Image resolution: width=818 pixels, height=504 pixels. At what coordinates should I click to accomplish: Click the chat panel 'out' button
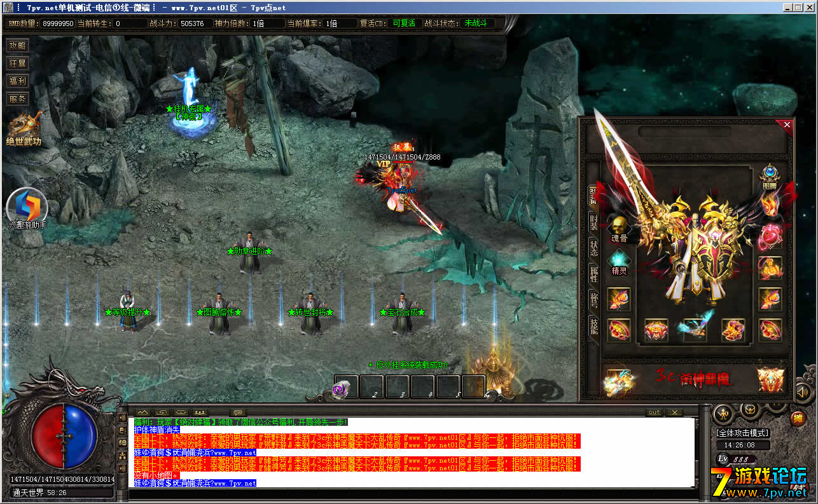654,412
